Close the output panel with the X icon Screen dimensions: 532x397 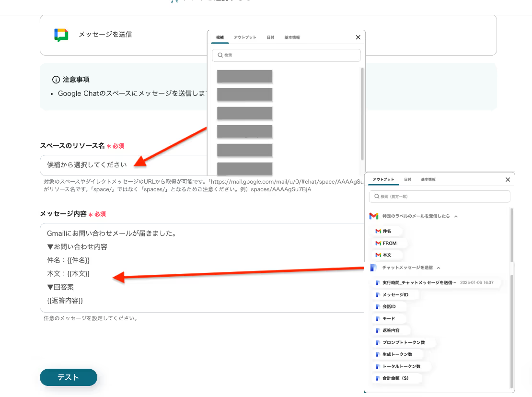(508, 180)
